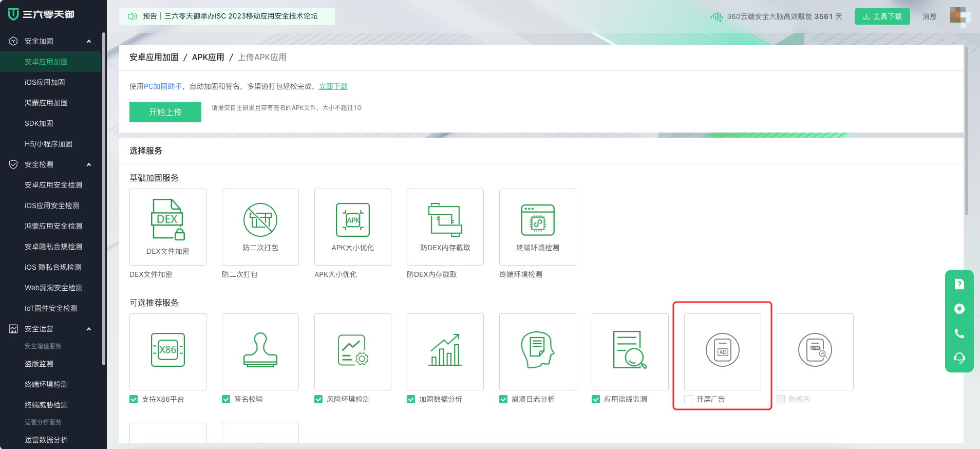
Task: Select the 终端环境检测 service icon
Action: [x=537, y=220]
